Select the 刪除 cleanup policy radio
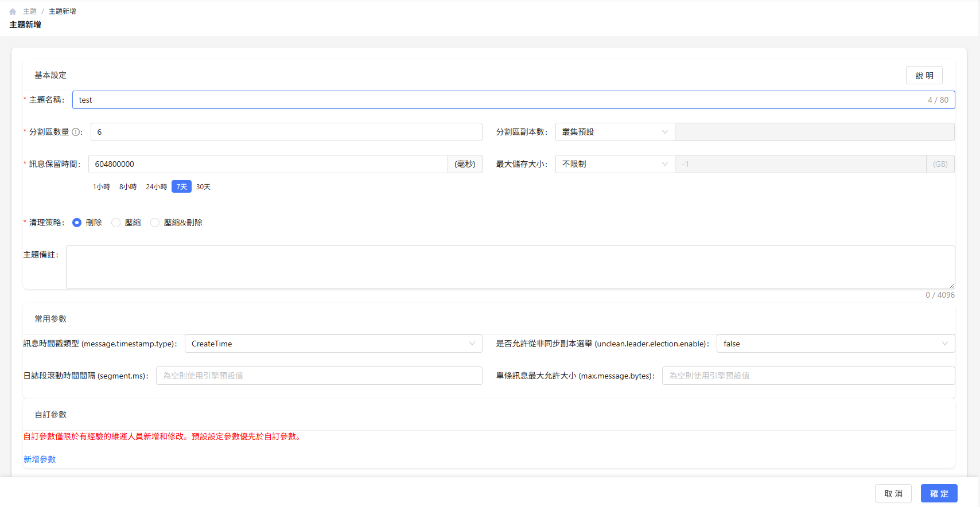 (x=77, y=223)
